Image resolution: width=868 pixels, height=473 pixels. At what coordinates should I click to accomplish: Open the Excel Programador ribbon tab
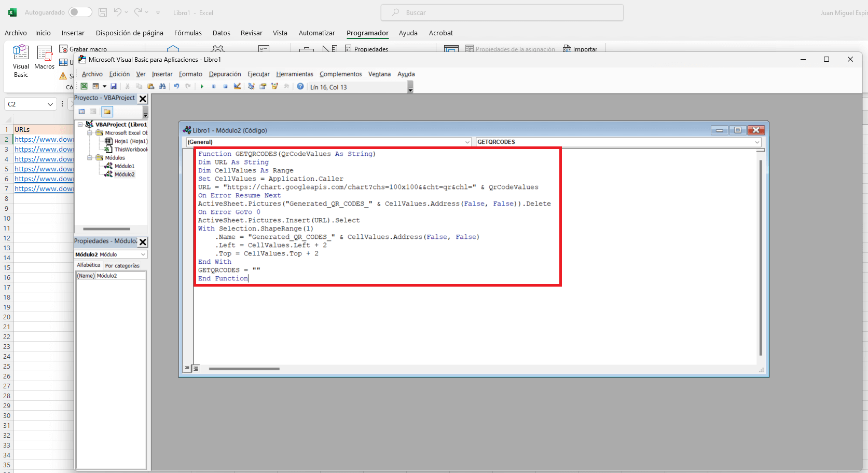(367, 33)
